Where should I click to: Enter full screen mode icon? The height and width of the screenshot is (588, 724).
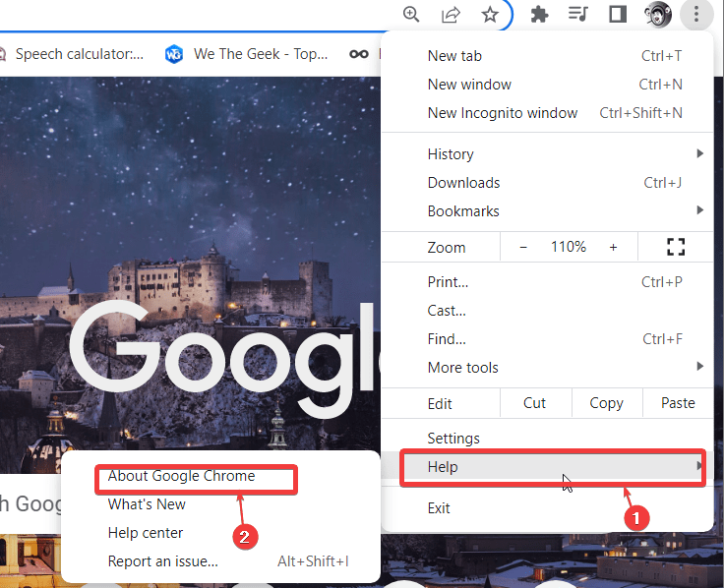click(676, 247)
